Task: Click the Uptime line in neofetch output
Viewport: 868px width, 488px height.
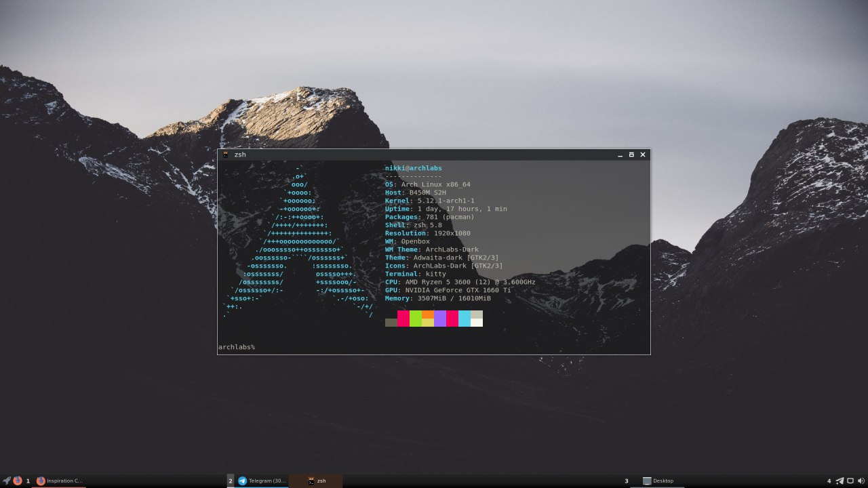Action: point(446,209)
